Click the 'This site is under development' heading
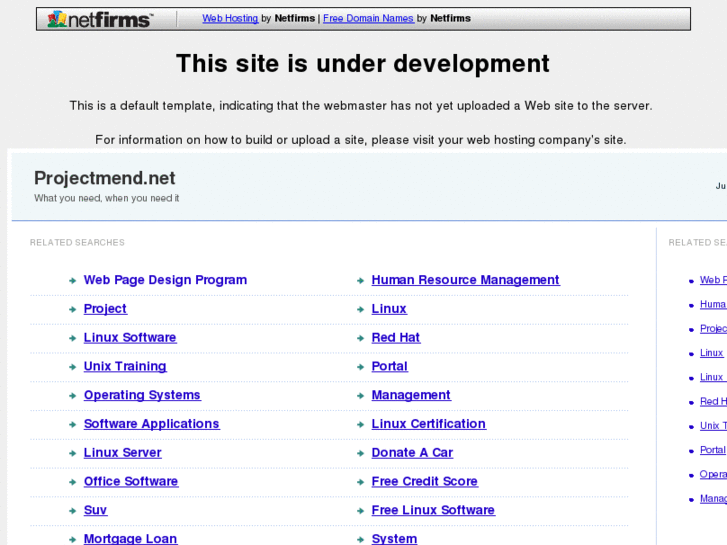The height and width of the screenshot is (545, 727). click(x=363, y=64)
